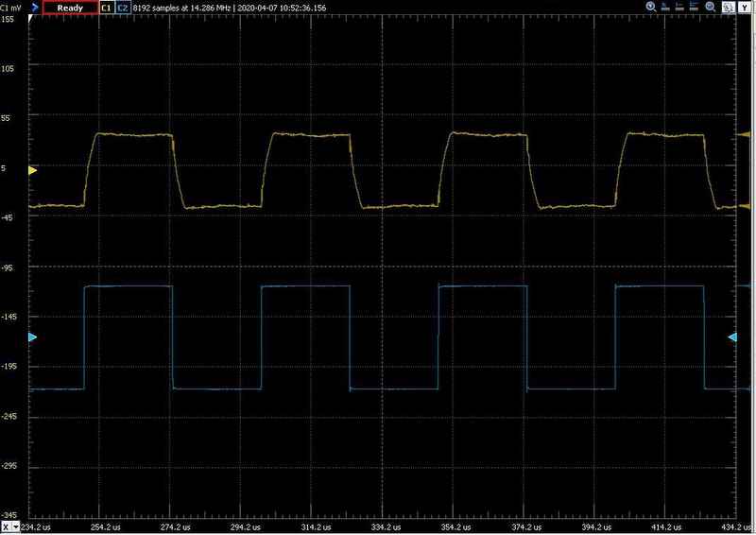Click the white trigger position marker on the top ruler
This screenshot has width=756, height=535.
click(x=30, y=18)
